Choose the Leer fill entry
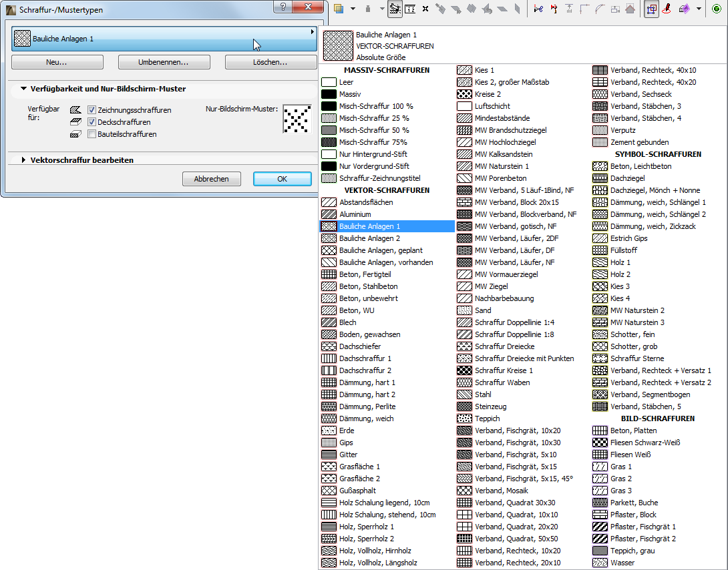The width and height of the screenshot is (728, 570). tap(387, 82)
